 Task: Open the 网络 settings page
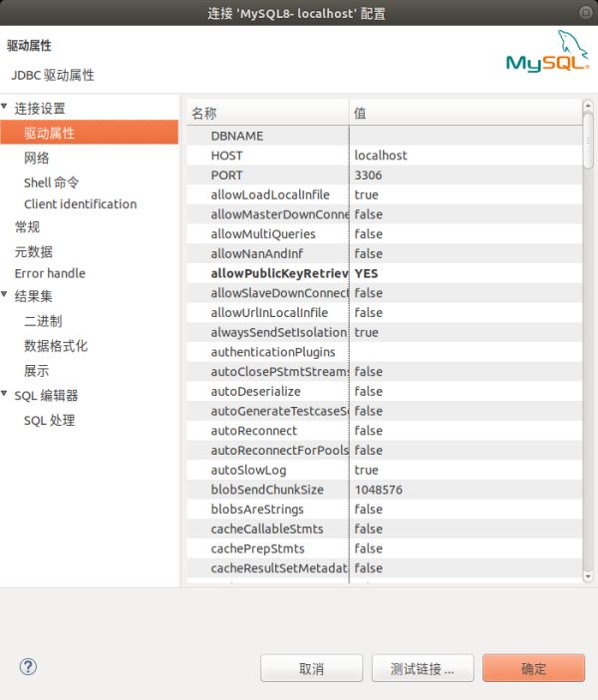[x=37, y=158]
